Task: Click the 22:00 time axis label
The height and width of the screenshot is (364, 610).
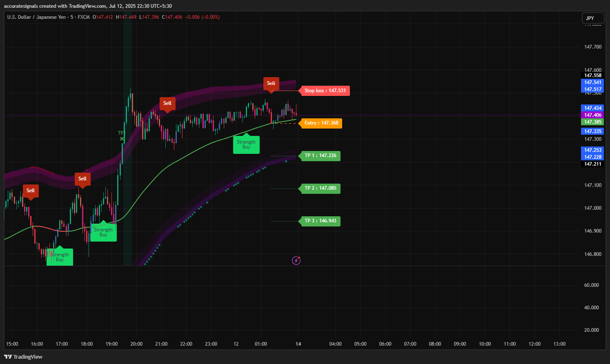Action: point(186,344)
